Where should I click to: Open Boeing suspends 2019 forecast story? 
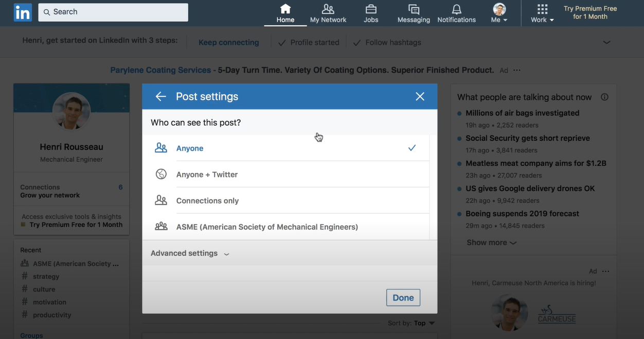[522, 214]
